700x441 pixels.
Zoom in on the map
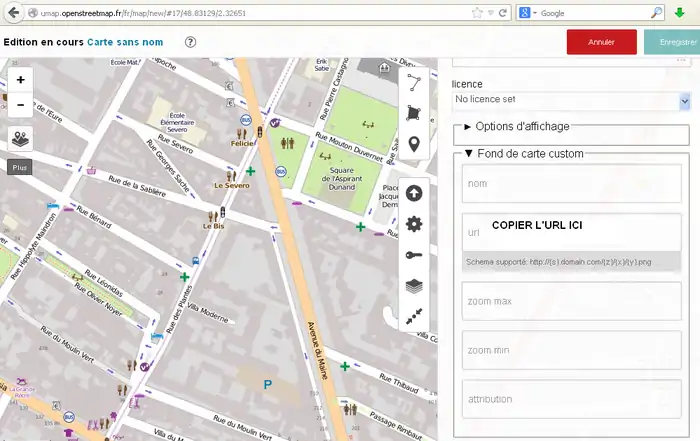coord(21,80)
